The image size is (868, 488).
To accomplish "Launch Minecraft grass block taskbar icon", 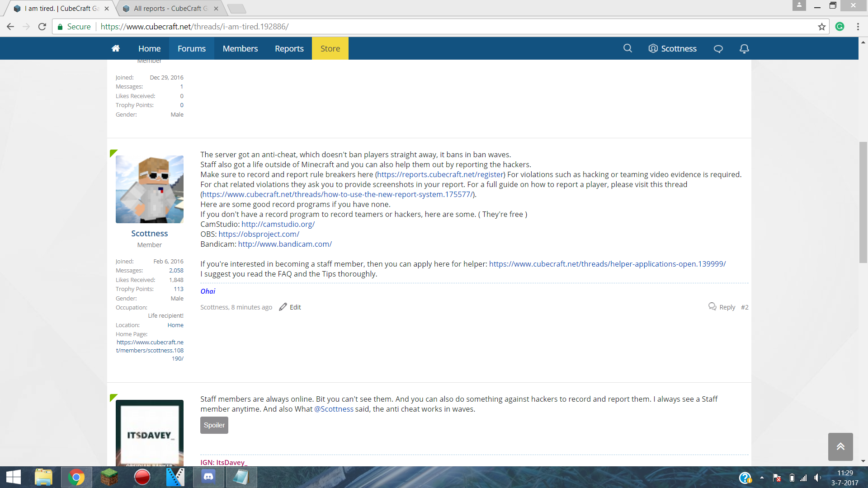I will tap(109, 477).
